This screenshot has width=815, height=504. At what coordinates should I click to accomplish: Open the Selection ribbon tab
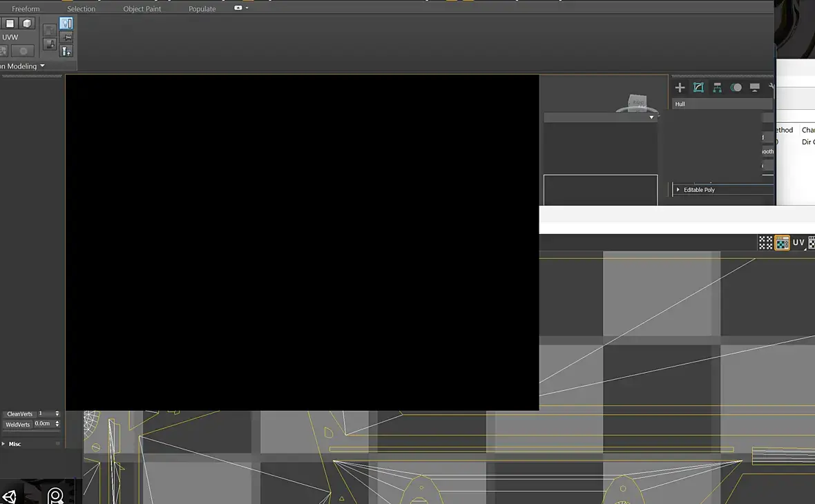pos(81,9)
